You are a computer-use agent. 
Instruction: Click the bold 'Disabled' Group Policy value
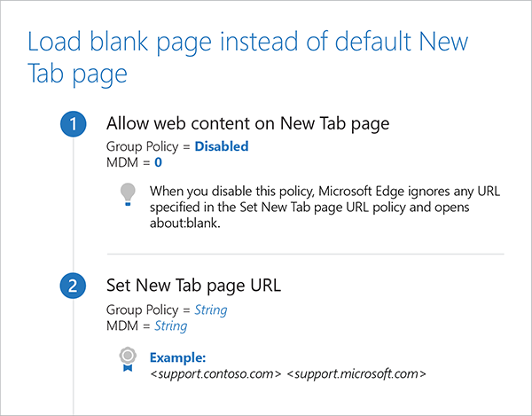[x=222, y=146]
